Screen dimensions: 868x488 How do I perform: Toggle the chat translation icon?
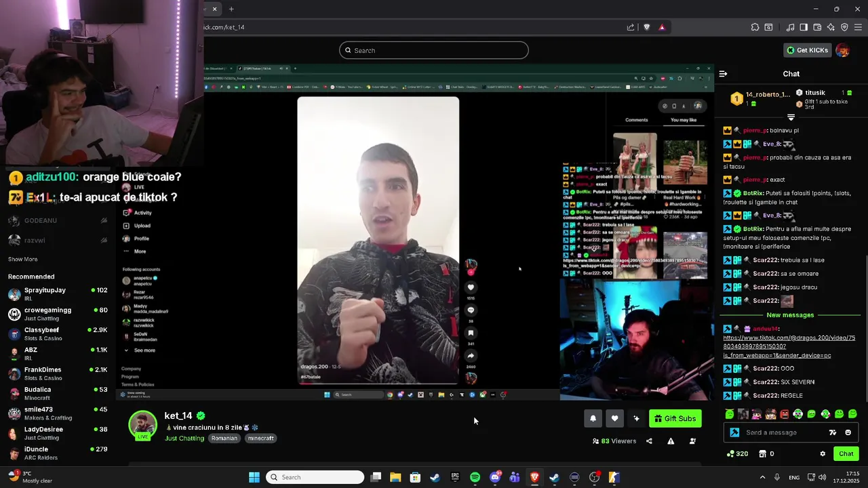[833, 432]
